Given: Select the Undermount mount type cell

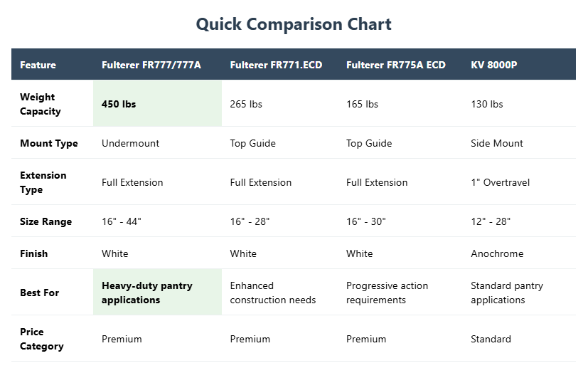Looking at the screenshot, I should (130, 143).
